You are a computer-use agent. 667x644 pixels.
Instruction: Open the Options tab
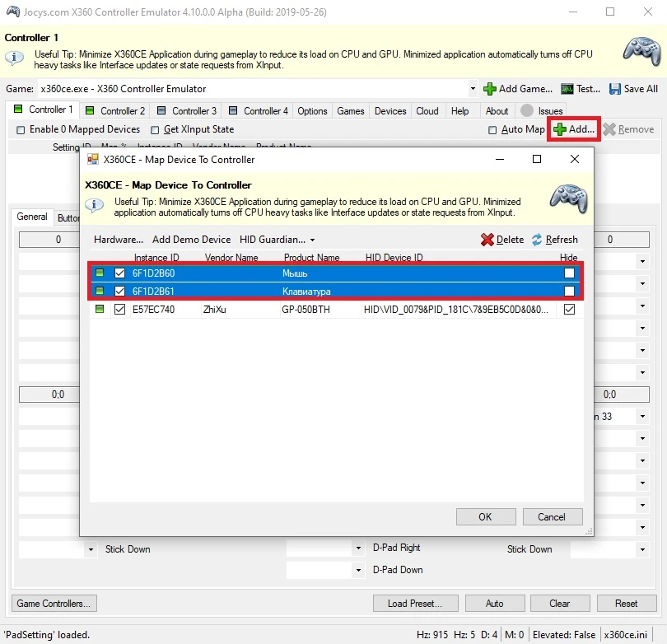(x=312, y=111)
